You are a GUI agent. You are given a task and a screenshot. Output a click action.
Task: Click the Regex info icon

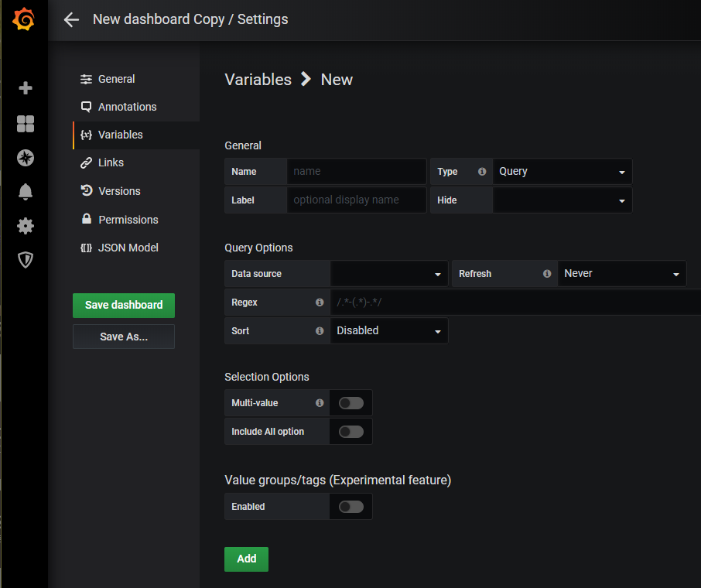coord(320,303)
